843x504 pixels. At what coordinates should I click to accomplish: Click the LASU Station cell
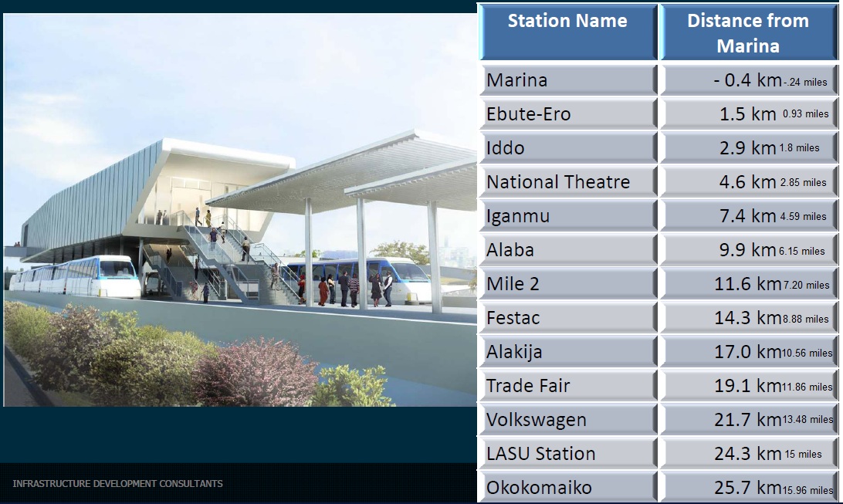pos(567,454)
